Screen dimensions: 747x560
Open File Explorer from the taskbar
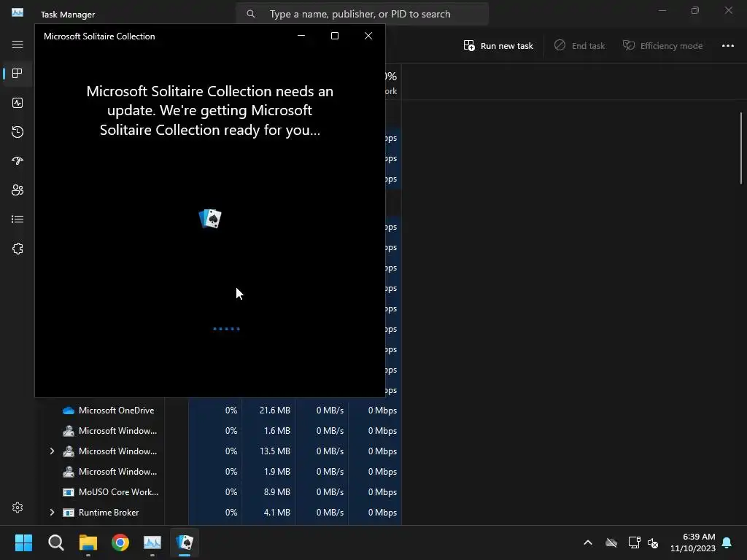click(x=88, y=542)
